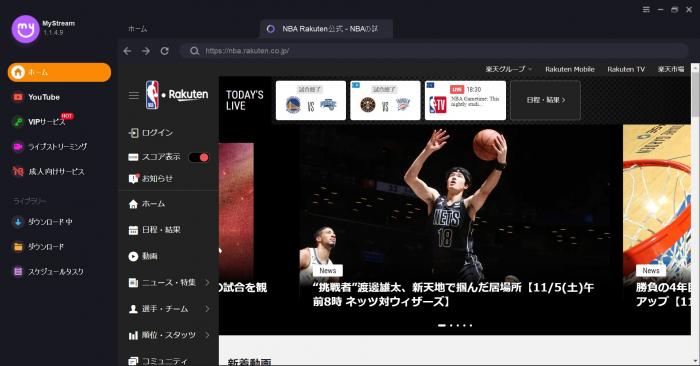Click the search magnifier icon
The image size is (700, 366).
click(x=194, y=51)
